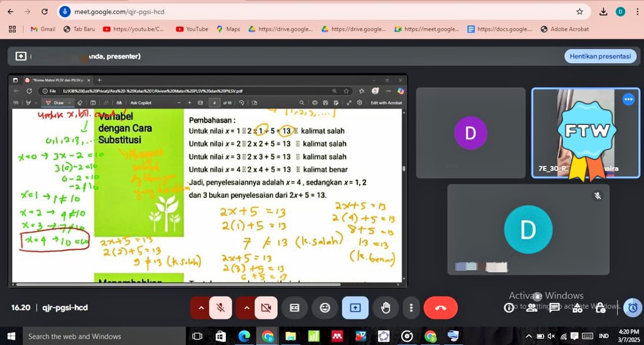Zoom in the PDF with plus button
The width and height of the screenshot is (644, 345).
coord(189,102)
